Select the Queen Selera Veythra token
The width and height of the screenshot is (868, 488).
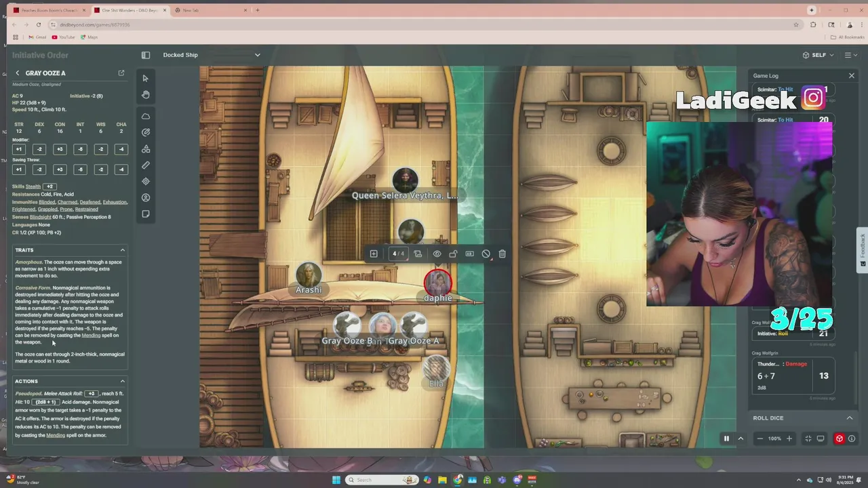(x=405, y=180)
